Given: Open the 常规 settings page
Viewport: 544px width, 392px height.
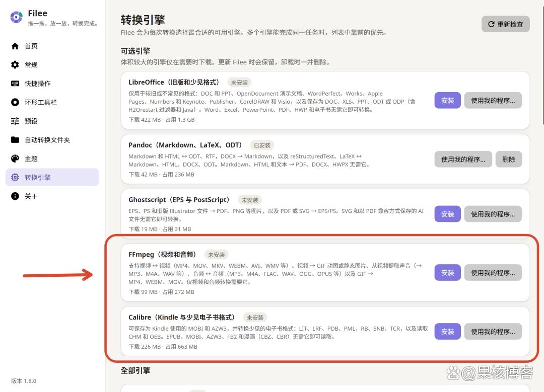Looking at the screenshot, I should coord(52,65).
